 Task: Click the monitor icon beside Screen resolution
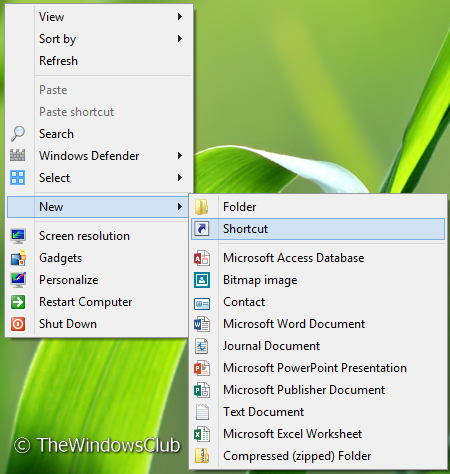[18, 236]
